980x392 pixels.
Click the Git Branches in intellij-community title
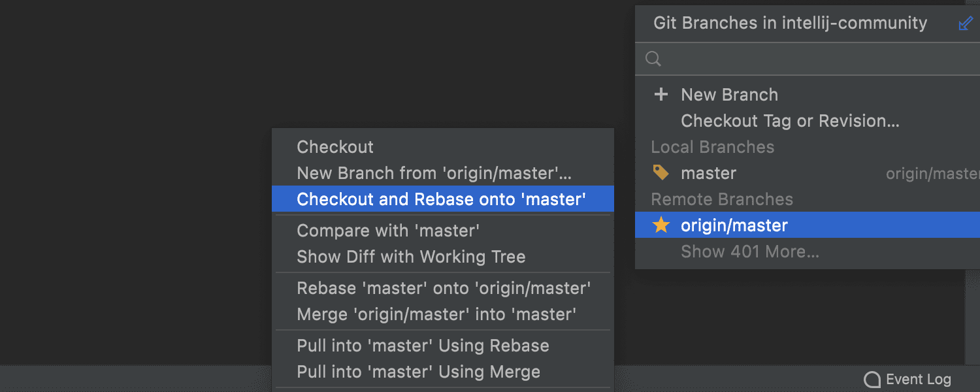coord(790,24)
